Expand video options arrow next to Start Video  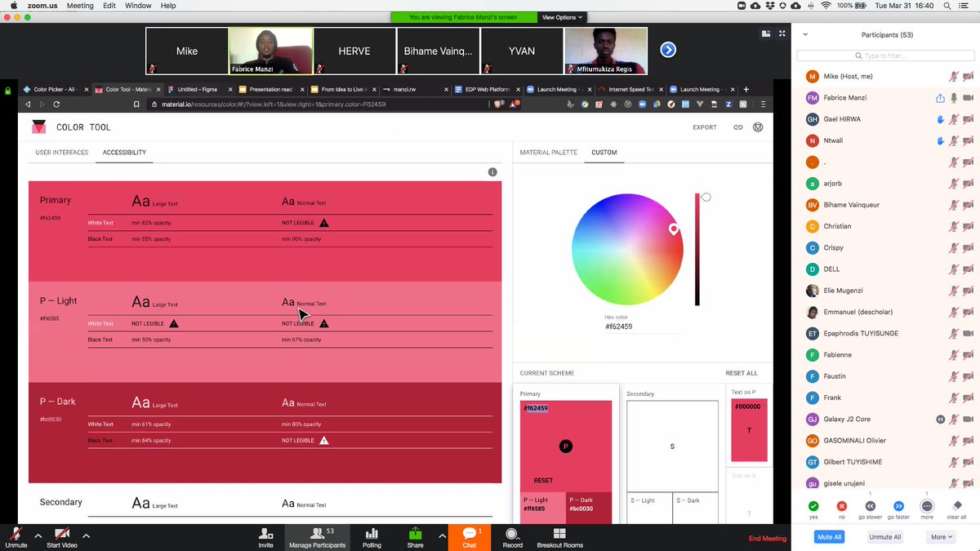click(x=86, y=535)
